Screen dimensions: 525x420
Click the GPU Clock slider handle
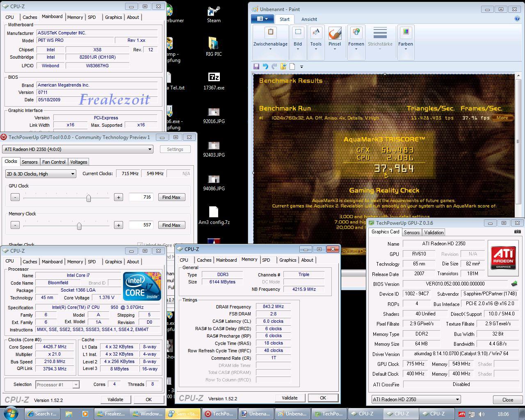point(88,198)
